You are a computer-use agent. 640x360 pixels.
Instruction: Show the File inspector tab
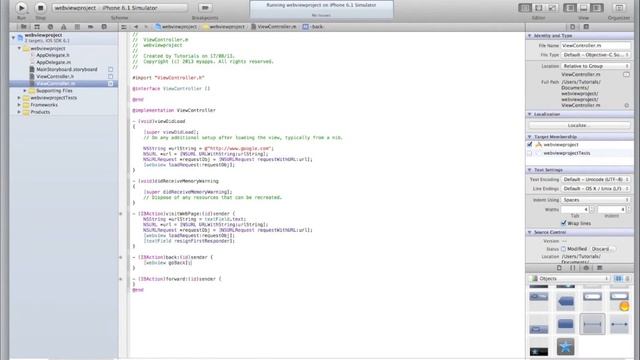[x=573, y=27]
